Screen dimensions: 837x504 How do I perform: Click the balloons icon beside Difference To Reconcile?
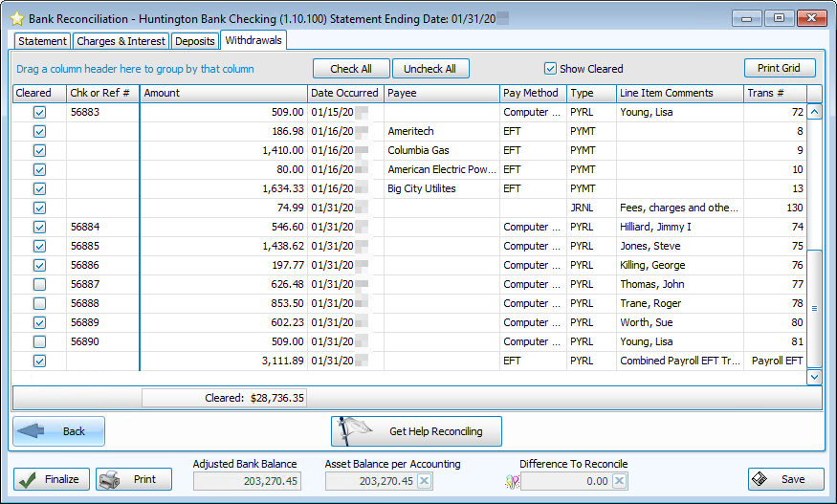(511, 481)
